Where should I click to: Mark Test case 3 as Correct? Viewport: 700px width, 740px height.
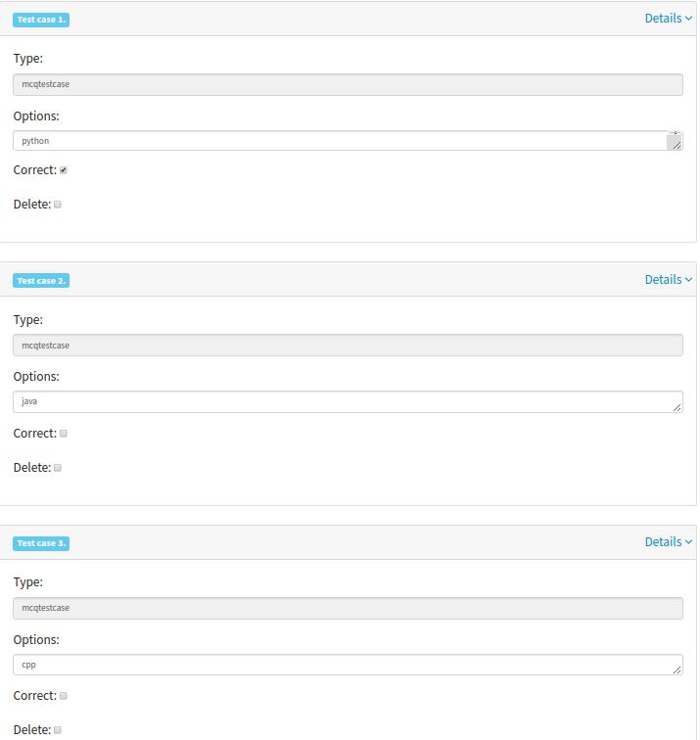[x=64, y=696]
